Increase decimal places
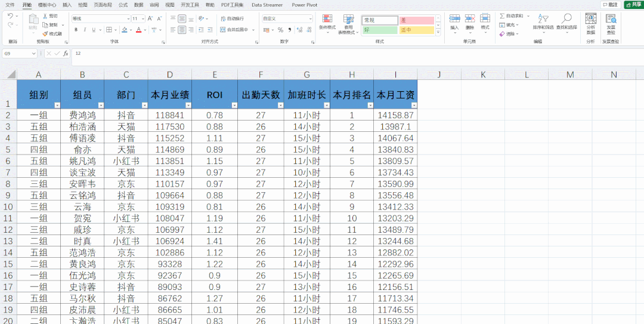Image resolution: width=644 pixels, height=324 pixels. (x=299, y=30)
